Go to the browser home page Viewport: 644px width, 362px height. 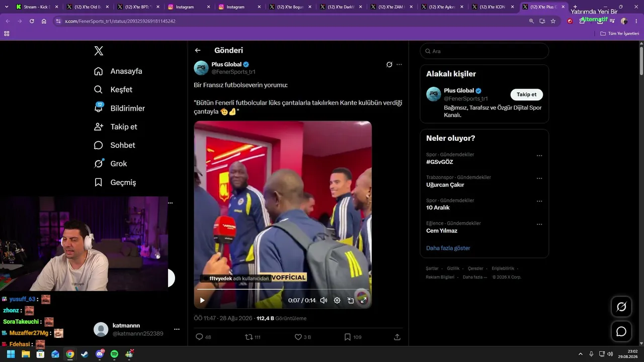pos(44,21)
